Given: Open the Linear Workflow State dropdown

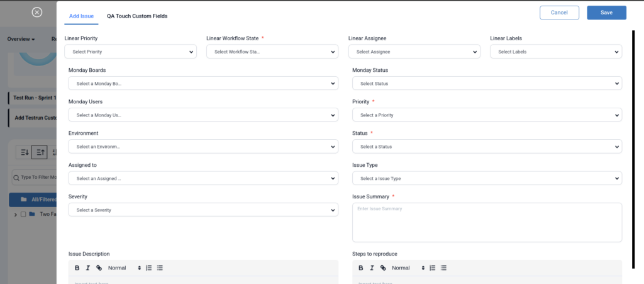Looking at the screenshot, I should tap(272, 52).
